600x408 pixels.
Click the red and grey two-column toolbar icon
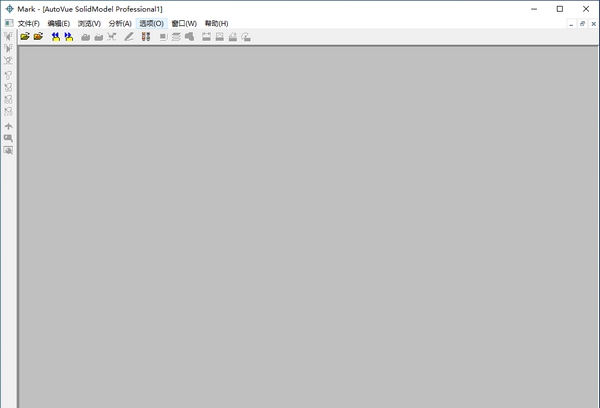tap(146, 37)
